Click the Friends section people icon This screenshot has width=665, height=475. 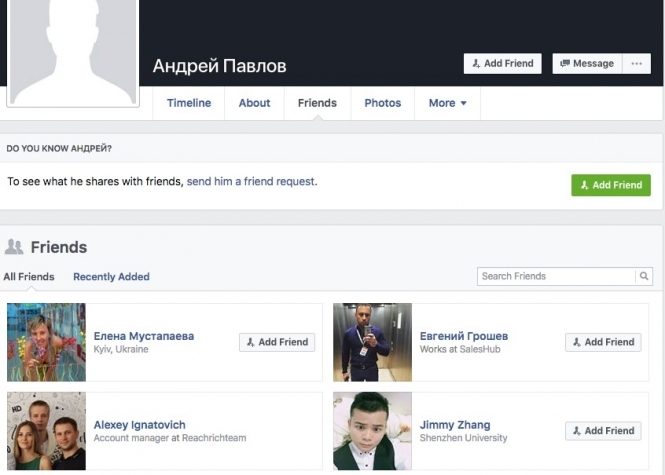(x=14, y=247)
